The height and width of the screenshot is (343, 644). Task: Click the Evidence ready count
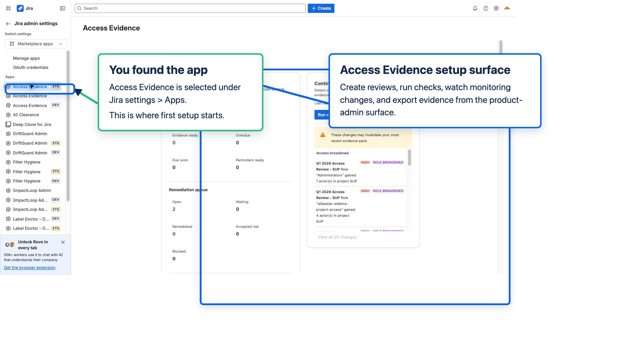tap(174, 143)
